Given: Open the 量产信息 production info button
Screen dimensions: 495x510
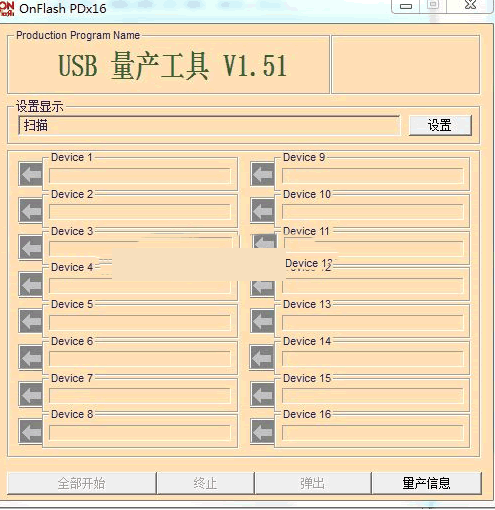Looking at the screenshot, I should coord(426,483).
